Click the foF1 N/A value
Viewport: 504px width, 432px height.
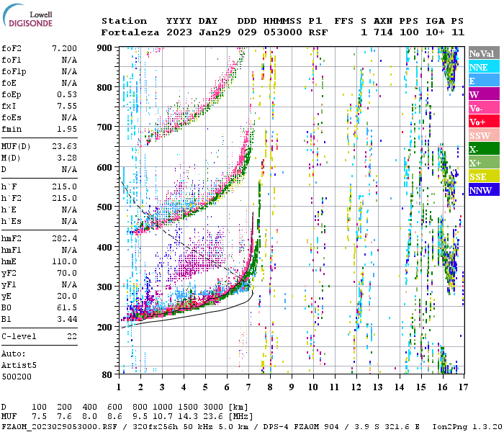click(69, 60)
